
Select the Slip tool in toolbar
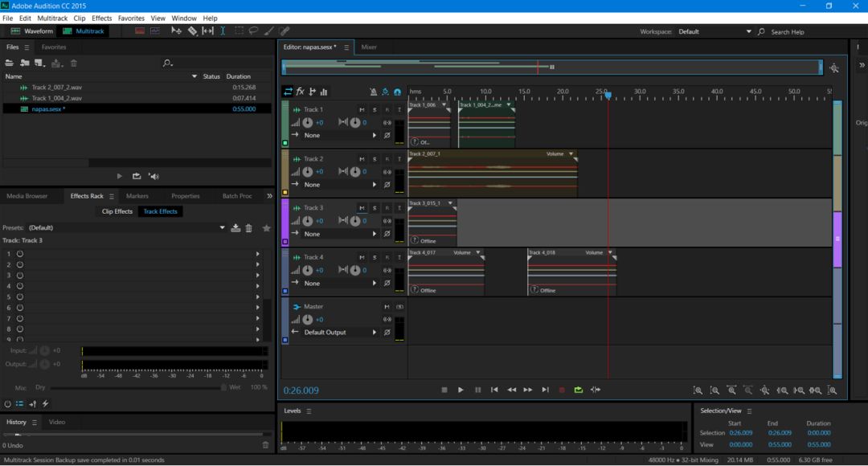click(207, 31)
